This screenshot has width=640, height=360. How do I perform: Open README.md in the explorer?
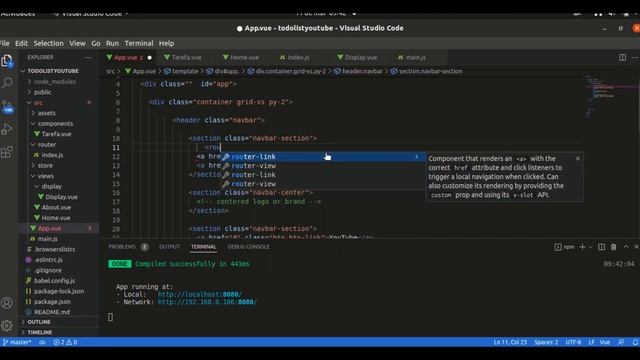[x=52, y=312]
